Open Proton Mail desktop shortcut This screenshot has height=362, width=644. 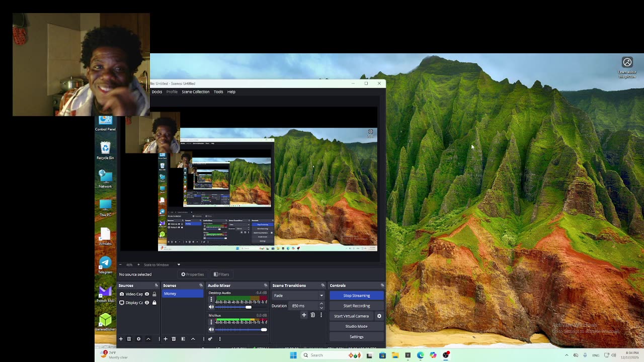click(105, 294)
